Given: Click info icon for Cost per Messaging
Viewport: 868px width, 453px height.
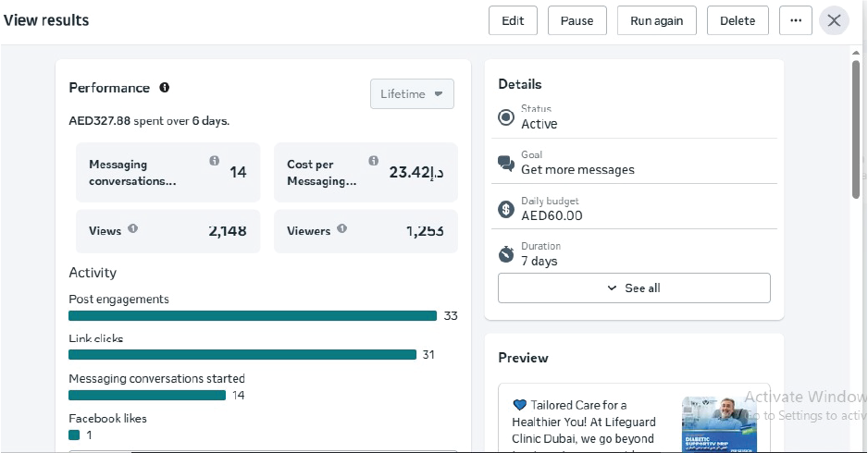Looking at the screenshot, I should click(x=373, y=161).
